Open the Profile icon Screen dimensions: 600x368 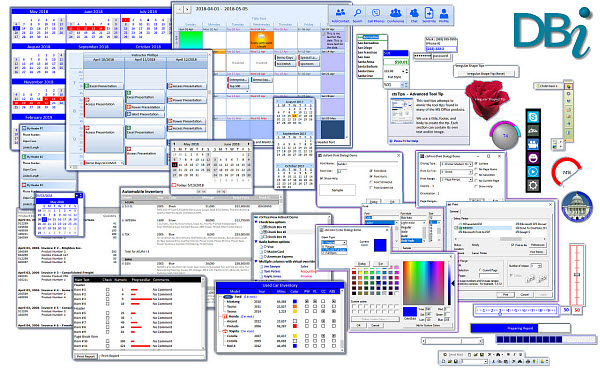click(444, 14)
